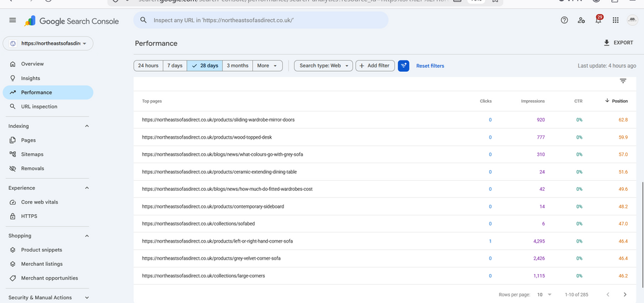Click the Add filter button
The width and height of the screenshot is (644, 303).
tap(375, 66)
